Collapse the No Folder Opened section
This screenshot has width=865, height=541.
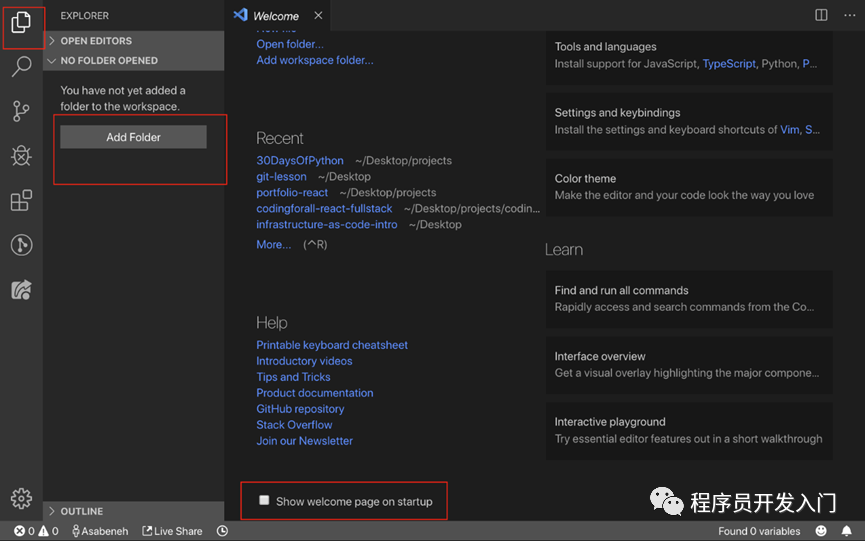pyautogui.click(x=134, y=61)
